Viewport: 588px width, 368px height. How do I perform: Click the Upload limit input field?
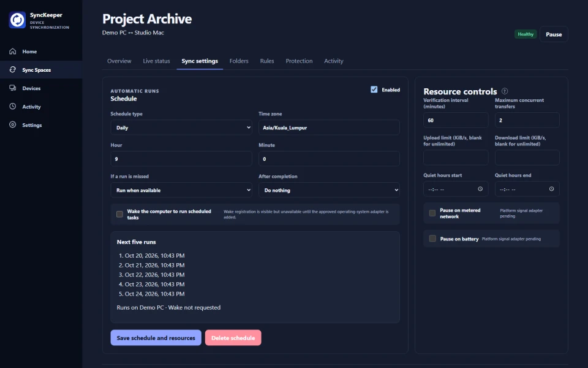[456, 158]
